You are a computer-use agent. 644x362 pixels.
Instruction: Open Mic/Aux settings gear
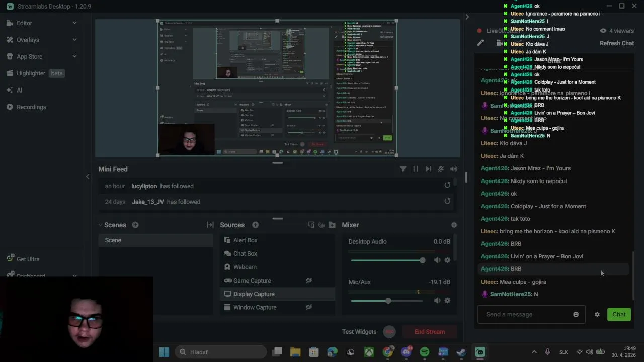[x=447, y=301]
